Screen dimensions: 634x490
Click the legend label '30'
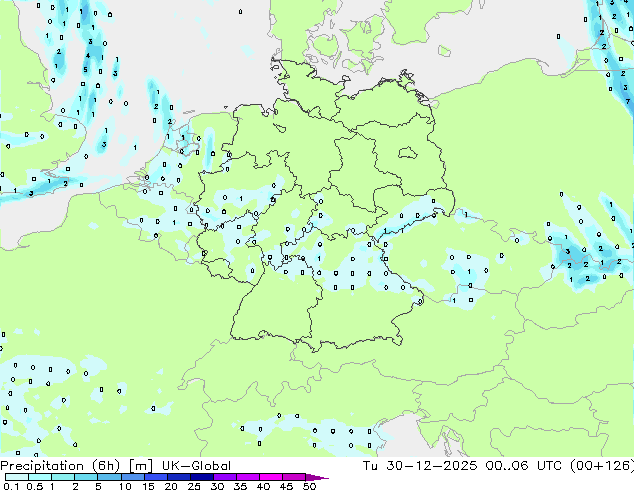217,486
